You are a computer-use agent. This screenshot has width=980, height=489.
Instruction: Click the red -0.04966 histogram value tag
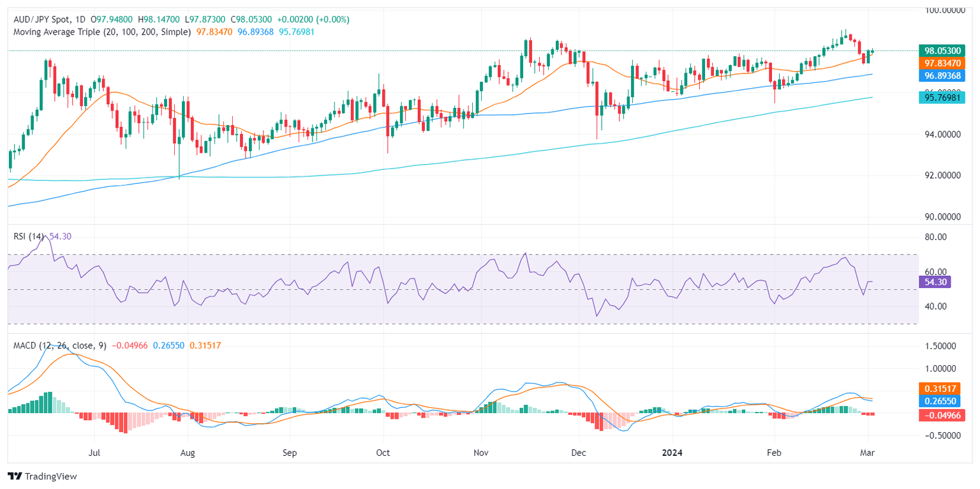(x=940, y=416)
